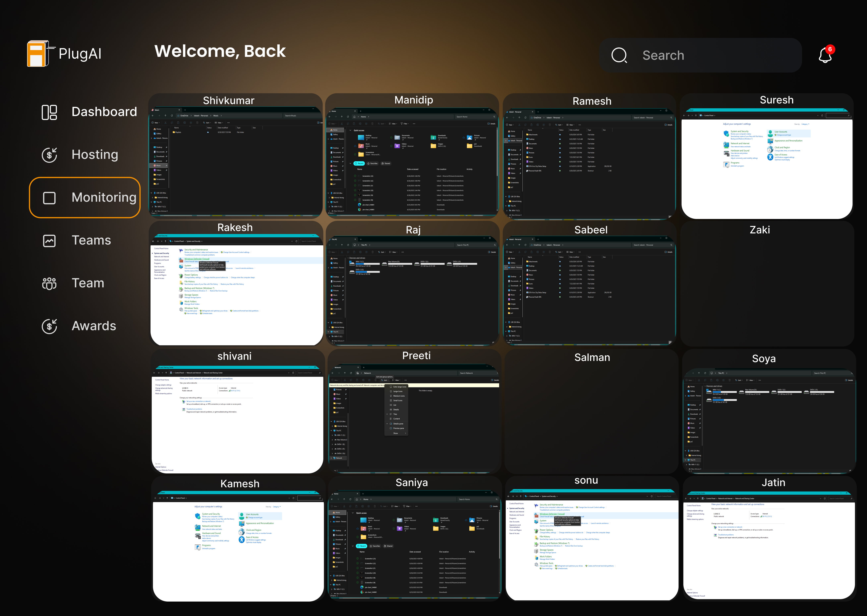Click the search magnifier icon

[x=619, y=55]
